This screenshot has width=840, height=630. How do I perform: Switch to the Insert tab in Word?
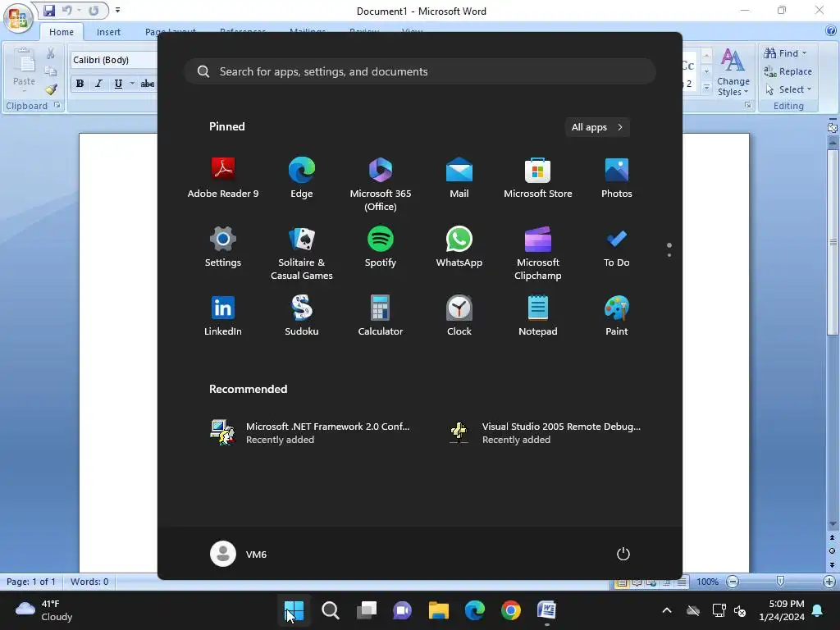click(108, 32)
